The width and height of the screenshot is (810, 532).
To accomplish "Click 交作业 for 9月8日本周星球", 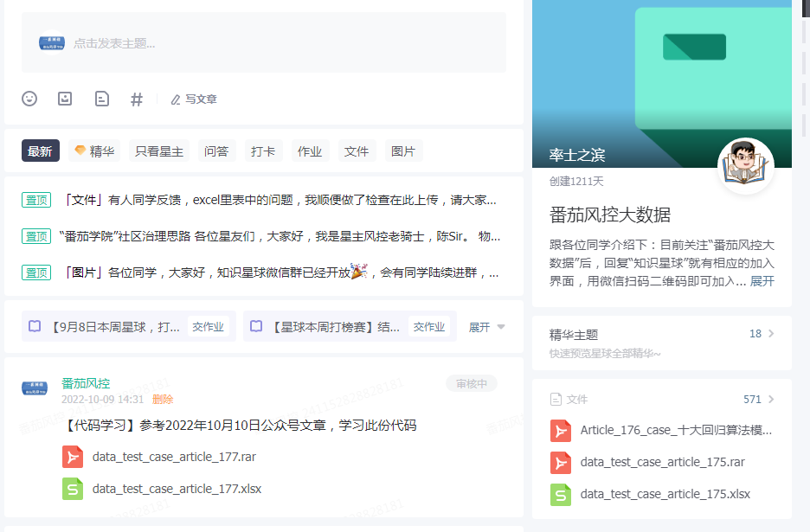I will point(208,327).
